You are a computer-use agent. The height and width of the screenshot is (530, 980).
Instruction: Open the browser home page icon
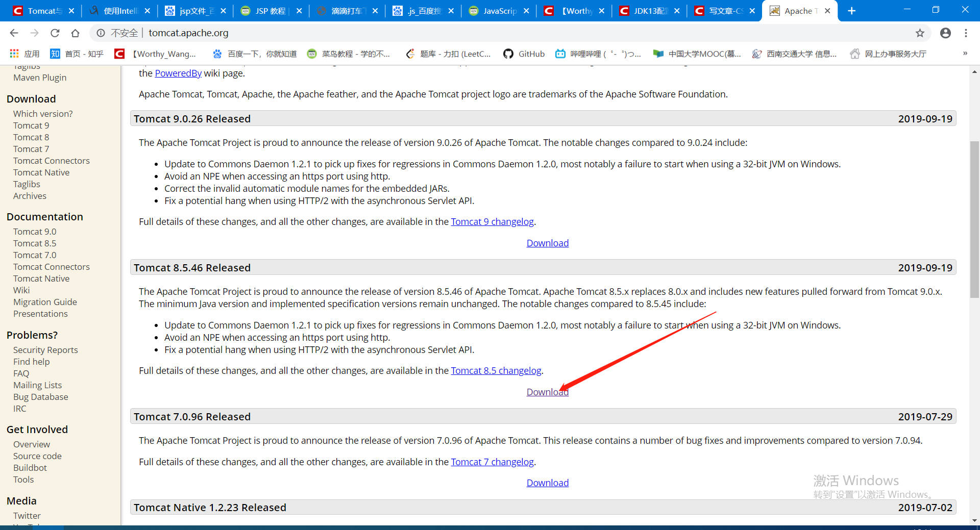75,33
